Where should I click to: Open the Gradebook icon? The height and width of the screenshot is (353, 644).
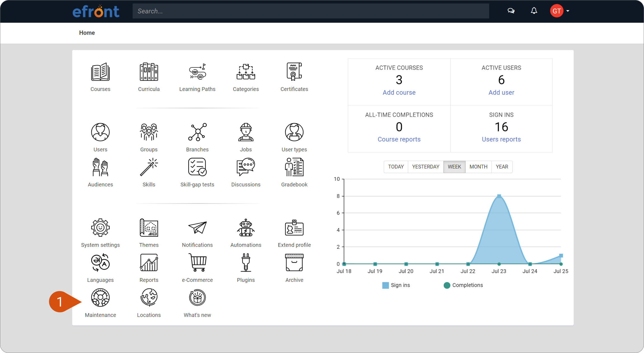[x=294, y=167]
